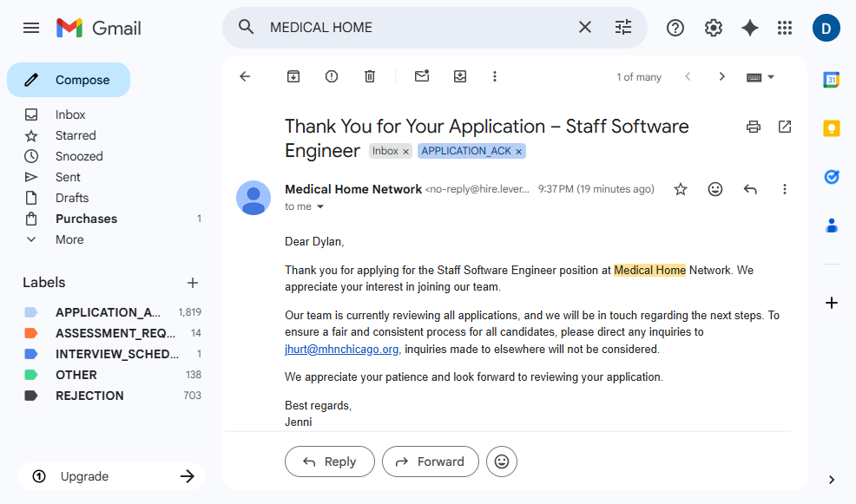
Task: Report this email as spam
Action: [332, 76]
